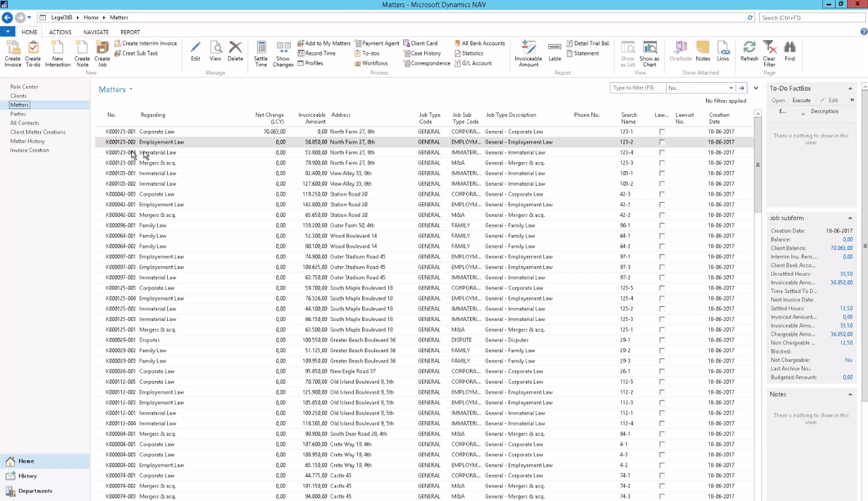Open Matter History in the navigation pane
This screenshot has width=868, height=501.
click(27, 141)
